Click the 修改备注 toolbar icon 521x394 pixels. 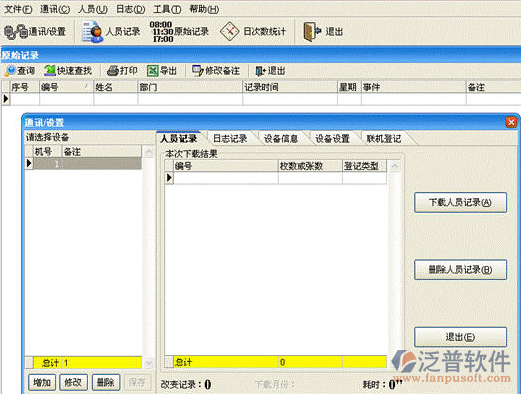(x=198, y=71)
